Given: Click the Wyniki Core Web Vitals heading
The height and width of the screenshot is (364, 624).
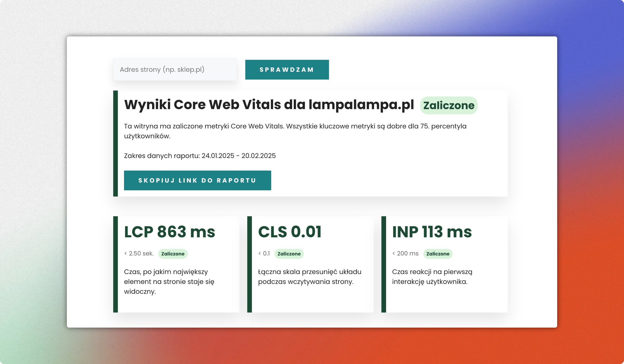Looking at the screenshot, I should [x=269, y=105].
